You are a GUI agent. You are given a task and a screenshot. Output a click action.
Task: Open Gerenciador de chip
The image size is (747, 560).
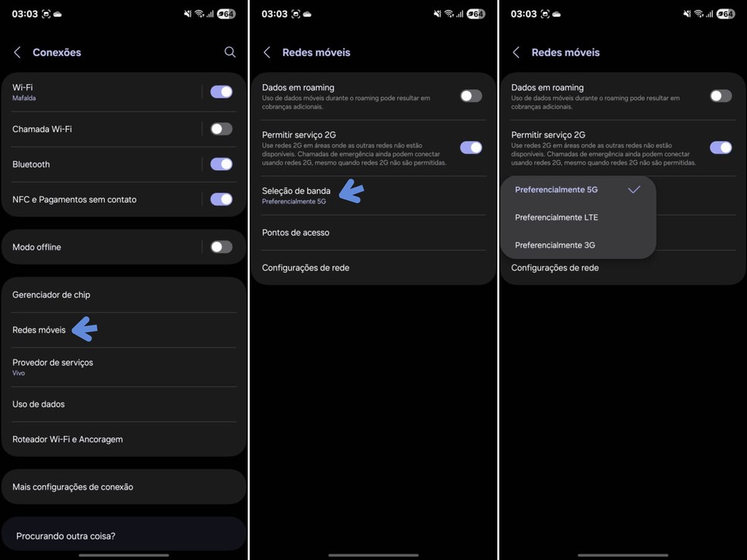pos(124,294)
